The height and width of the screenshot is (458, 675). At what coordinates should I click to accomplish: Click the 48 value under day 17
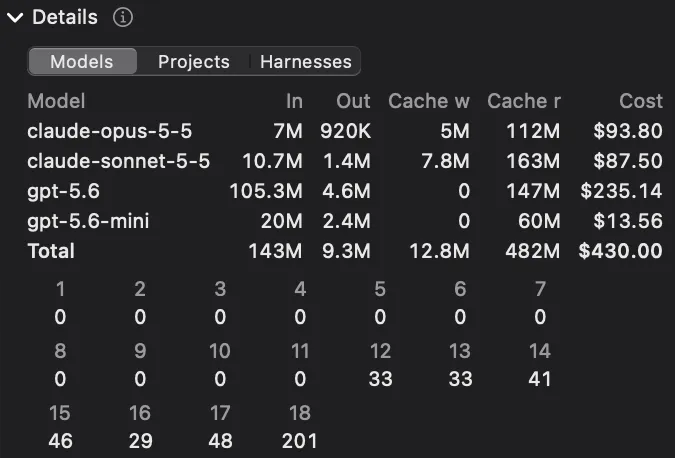pyautogui.click(x=220, y=441)
